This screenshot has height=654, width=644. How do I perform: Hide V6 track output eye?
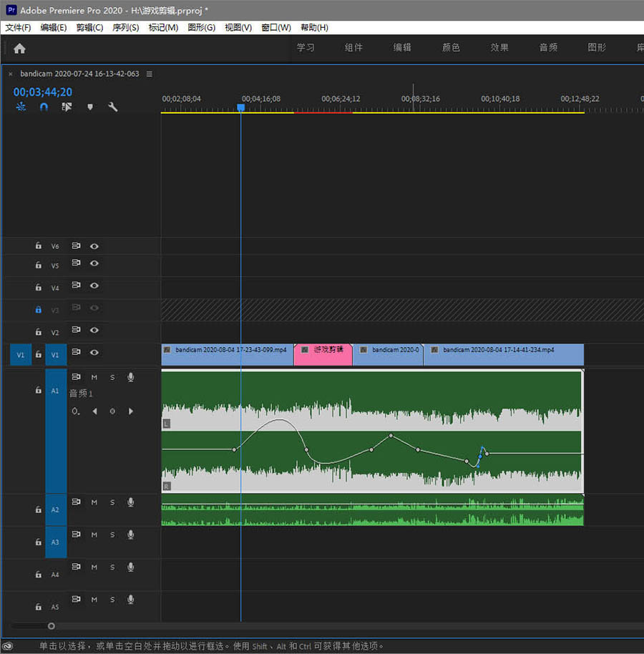click(x=94, y=246)
